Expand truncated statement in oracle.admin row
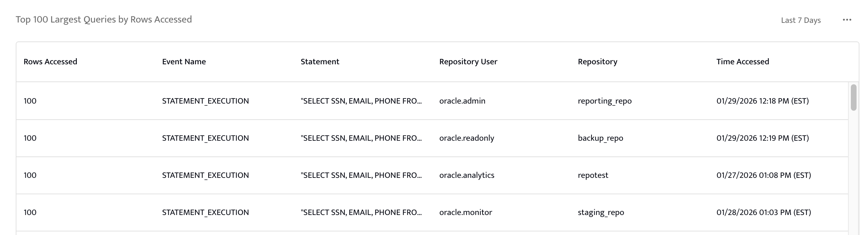The image size is (868, 235). (361, 101)
